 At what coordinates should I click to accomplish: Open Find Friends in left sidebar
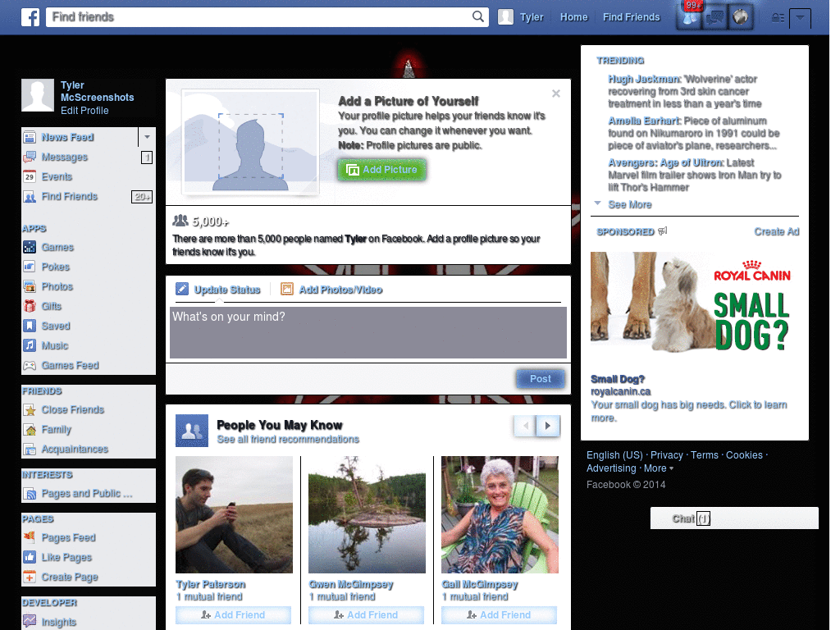click(70, 197)
